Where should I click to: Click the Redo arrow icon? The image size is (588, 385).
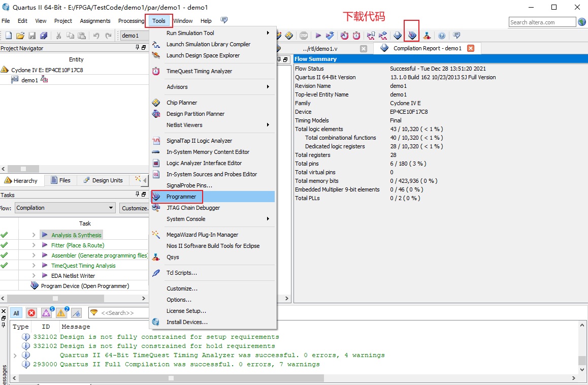click(x=108, y=36)
